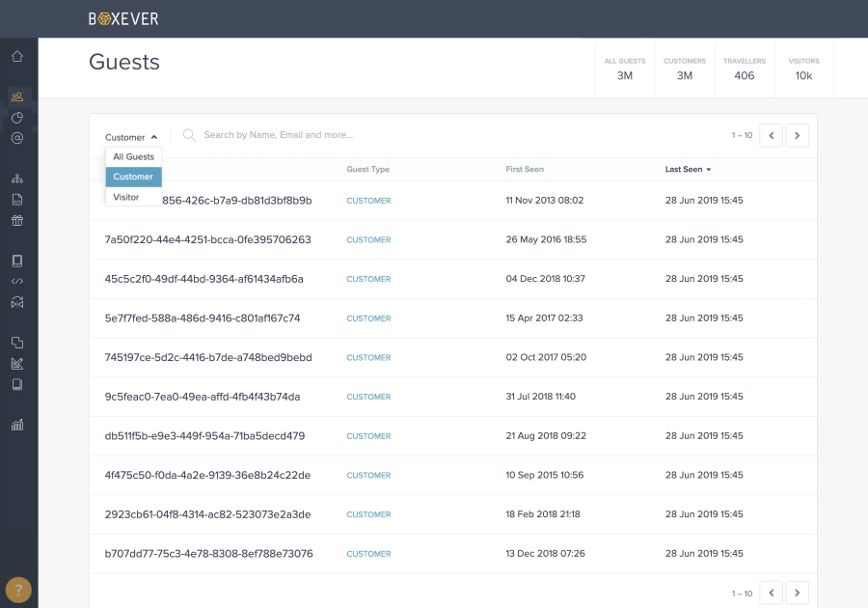Open guest 2923cb61-04f8-4314-ac82-523073e2a3de
The width and height of the screenshot is (868, 608).
(207, 514)
